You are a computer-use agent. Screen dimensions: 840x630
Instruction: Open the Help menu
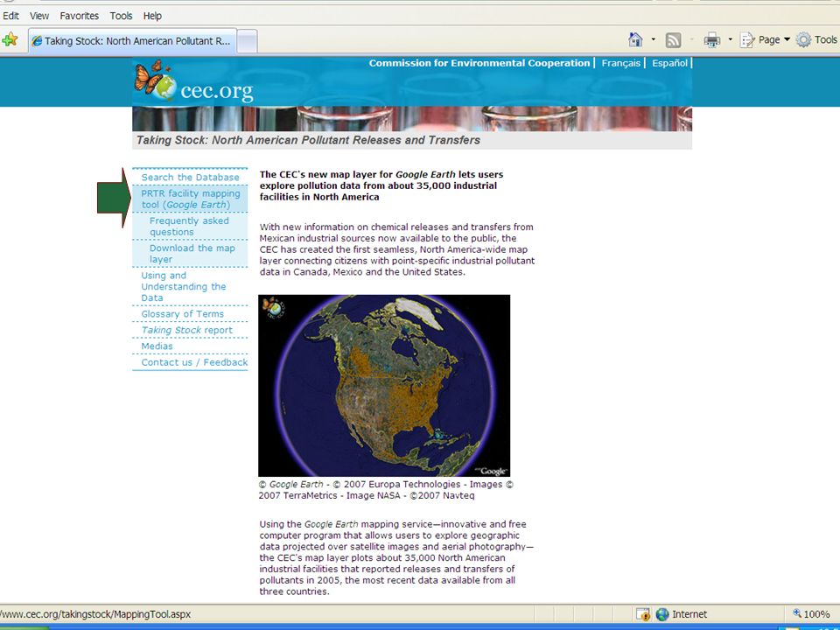pyautogui.click(x=152, y=16)
